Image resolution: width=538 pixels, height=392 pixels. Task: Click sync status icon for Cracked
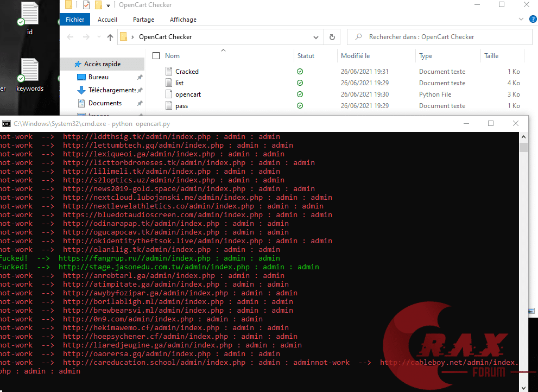tap(300, 72)
